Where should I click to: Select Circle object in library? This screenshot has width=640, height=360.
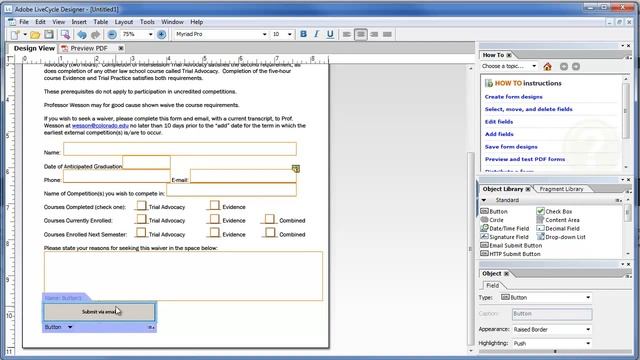coord(492,220)
